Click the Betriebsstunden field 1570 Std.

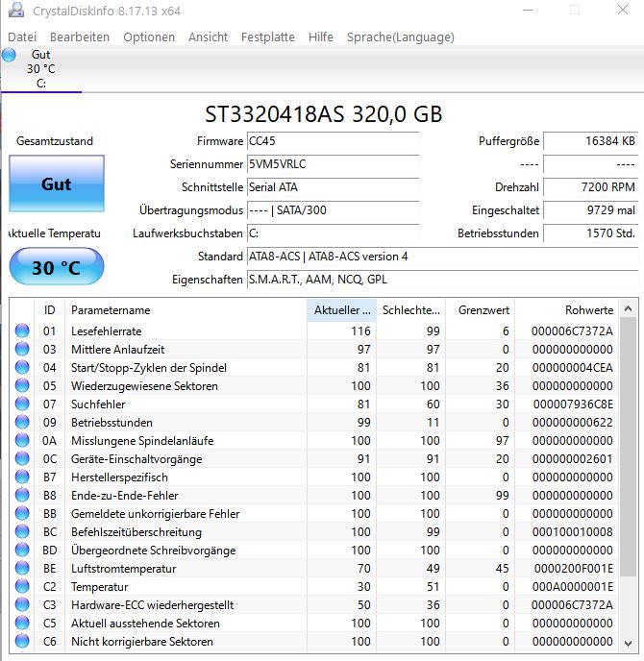point(590,233)
